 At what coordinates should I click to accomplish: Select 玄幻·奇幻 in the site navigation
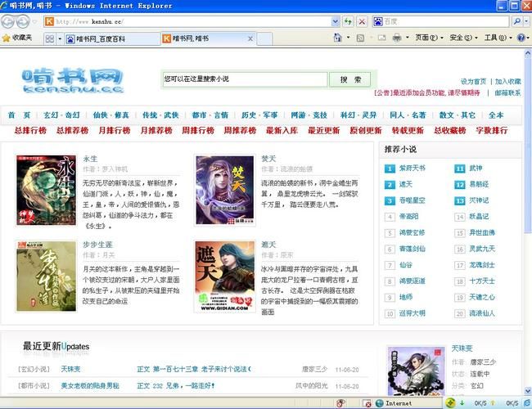pos(61,115)
